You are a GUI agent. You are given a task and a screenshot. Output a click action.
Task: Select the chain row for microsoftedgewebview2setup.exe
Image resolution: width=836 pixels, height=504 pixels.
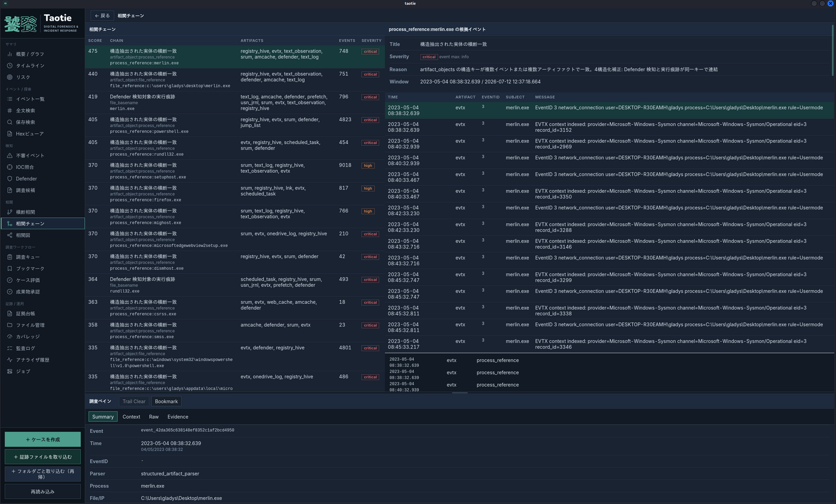(235, 239)
